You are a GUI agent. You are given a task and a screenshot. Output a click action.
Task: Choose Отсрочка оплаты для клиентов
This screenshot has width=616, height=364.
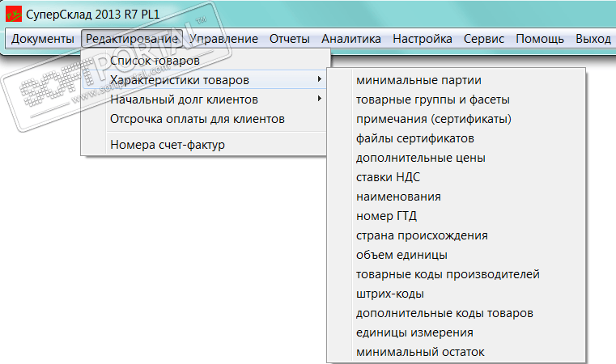coord(197,119)
